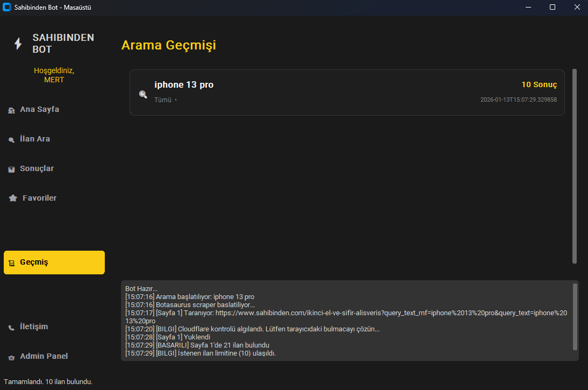Click the app icon in title bar
The height and width of the screenshot is (390, 588).
click(x=7, y=7)
